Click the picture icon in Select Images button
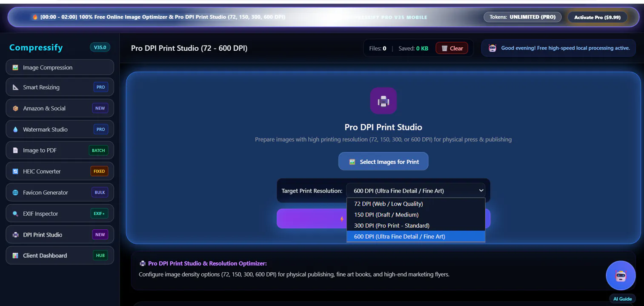The height and width of the screenshot is (306, 644). point(352,162)
